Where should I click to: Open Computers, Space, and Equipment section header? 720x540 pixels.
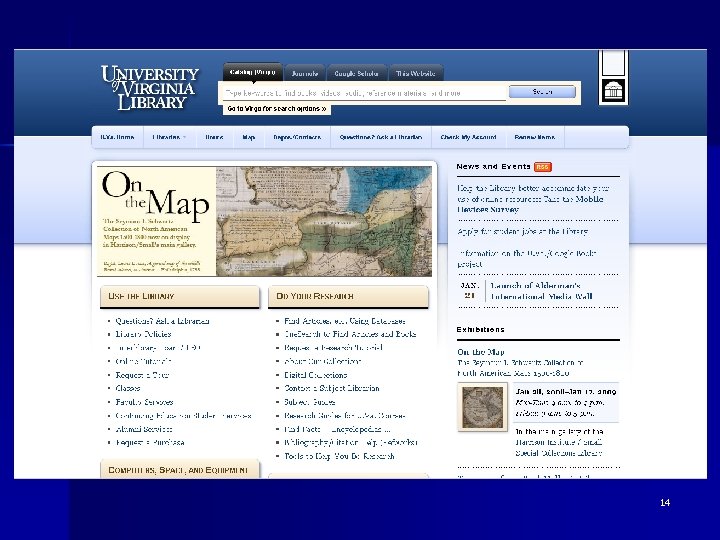[x=180, y=469]
